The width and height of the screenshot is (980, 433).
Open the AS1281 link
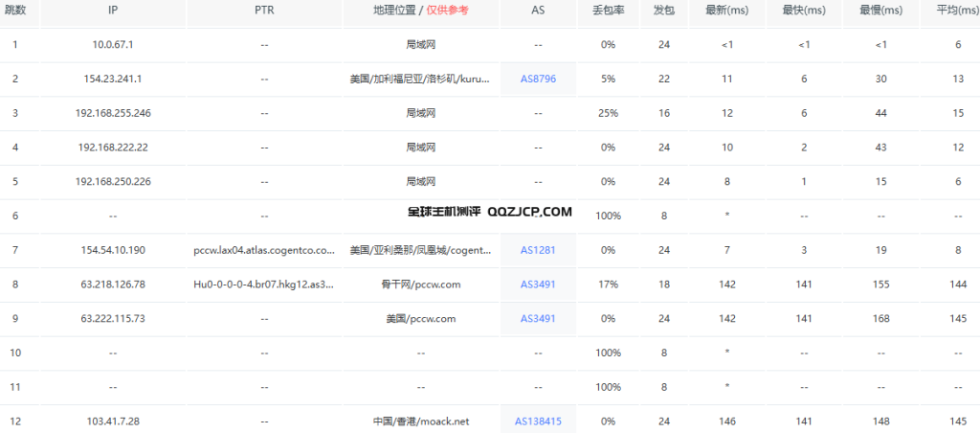538,250
